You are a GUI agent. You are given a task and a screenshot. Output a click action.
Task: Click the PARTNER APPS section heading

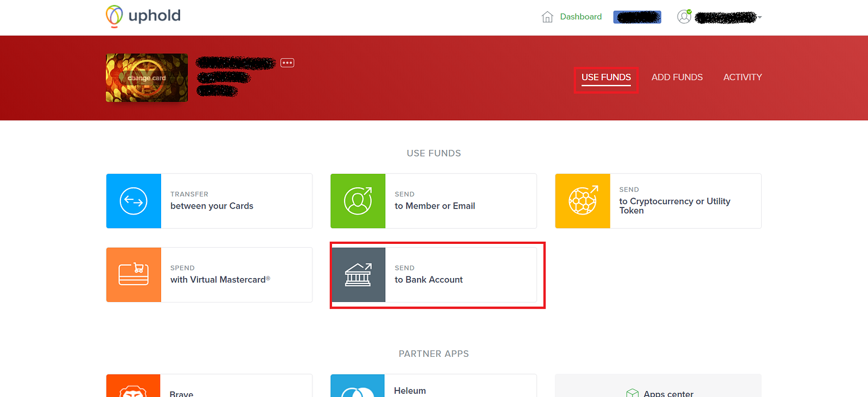coord(434,354)
